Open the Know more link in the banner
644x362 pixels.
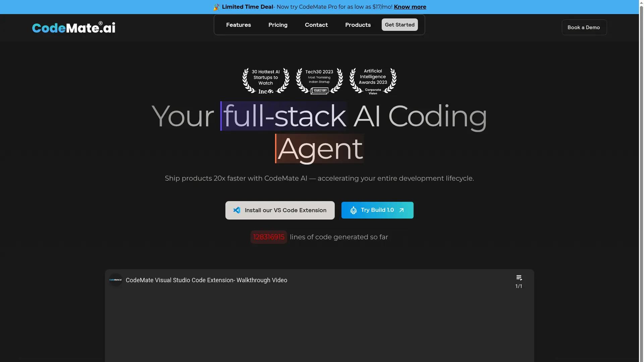point(410,7)
